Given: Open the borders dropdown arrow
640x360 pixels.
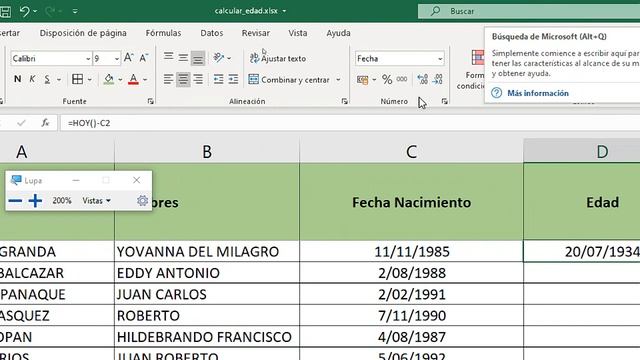Looking at the screenshot, I should click(x=90, y=80).
